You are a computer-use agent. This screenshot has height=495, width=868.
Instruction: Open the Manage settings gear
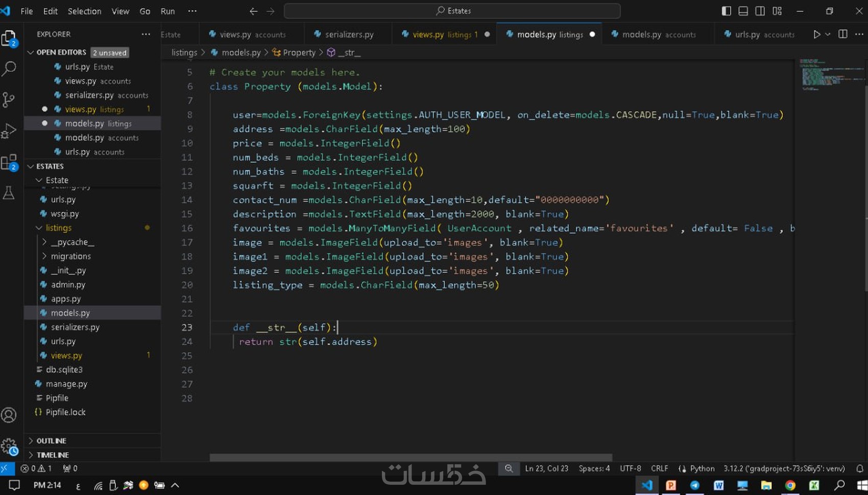9,447
